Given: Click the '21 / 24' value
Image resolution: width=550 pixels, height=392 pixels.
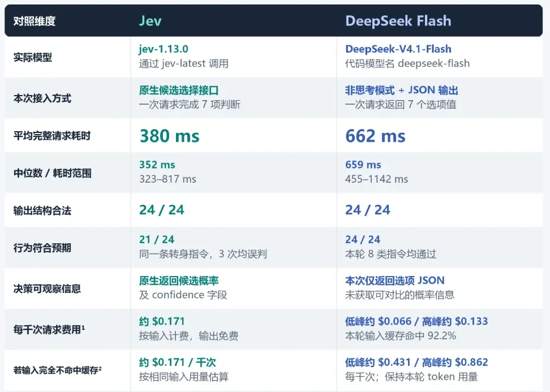Looking at the screenshot, I should click(x=157, y=239).
